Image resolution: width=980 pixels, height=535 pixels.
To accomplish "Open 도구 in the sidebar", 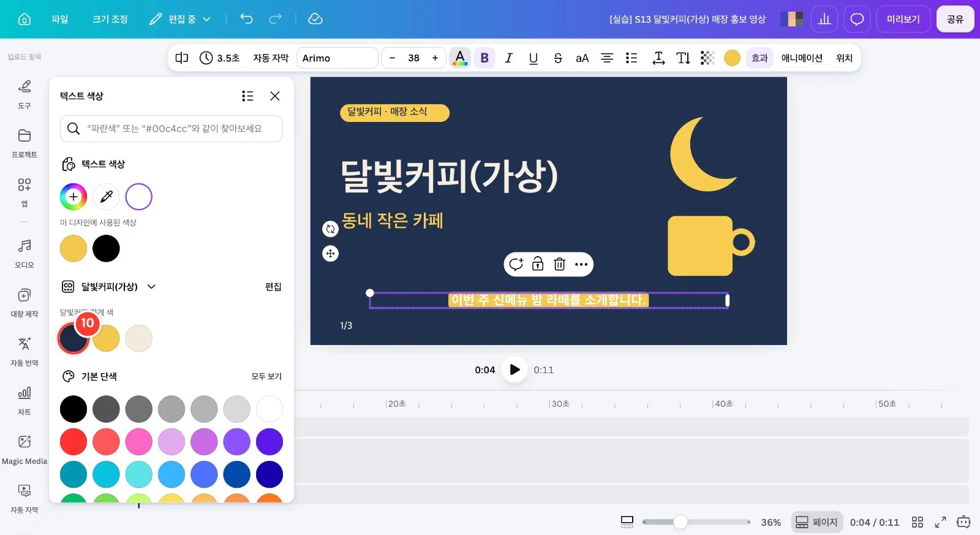I will click(24, 94).
